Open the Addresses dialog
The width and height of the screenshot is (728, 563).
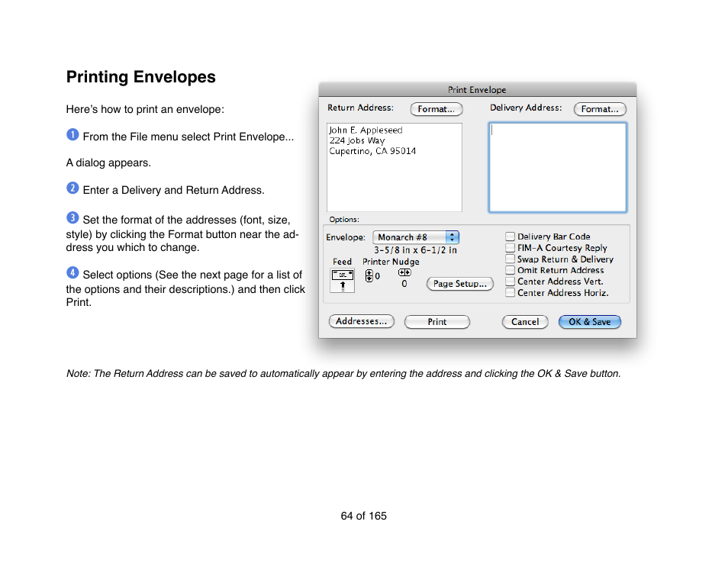pos(361,321)
